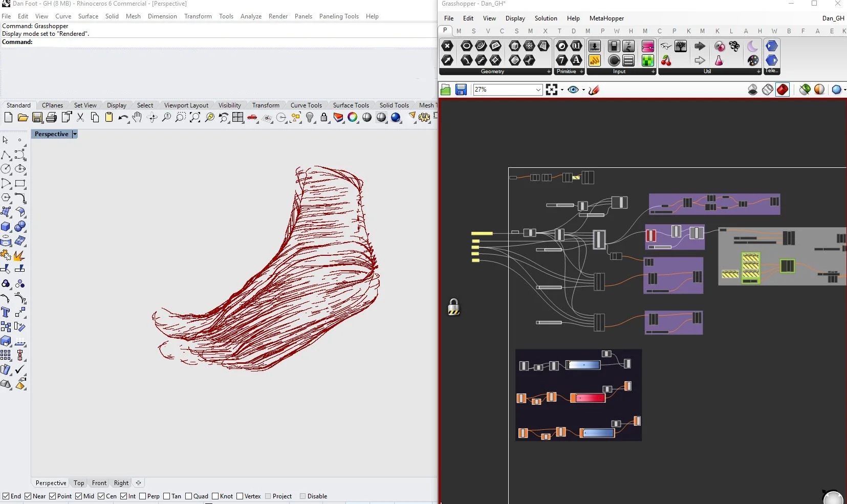
Task: Open the Paneling Tools menu
Action: pos(339,16)
